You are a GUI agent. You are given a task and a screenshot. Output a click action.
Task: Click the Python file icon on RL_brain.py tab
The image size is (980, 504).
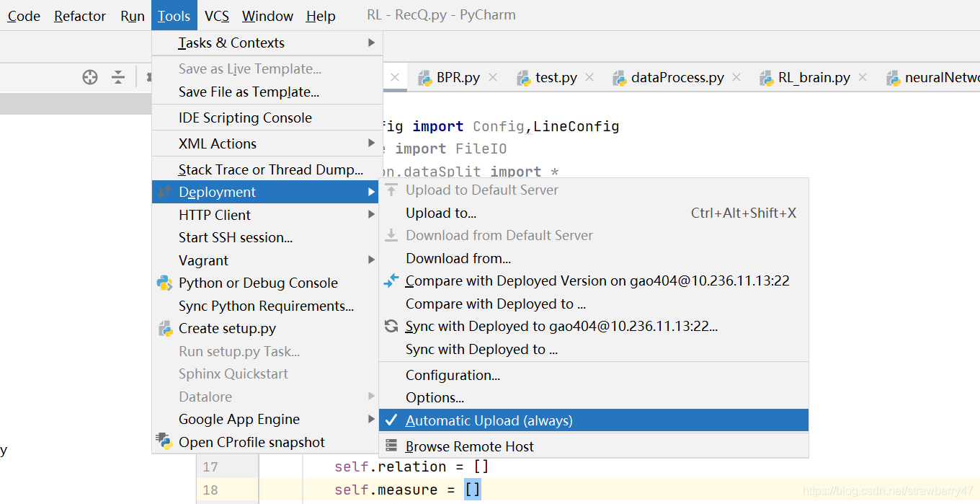(766, 77)
